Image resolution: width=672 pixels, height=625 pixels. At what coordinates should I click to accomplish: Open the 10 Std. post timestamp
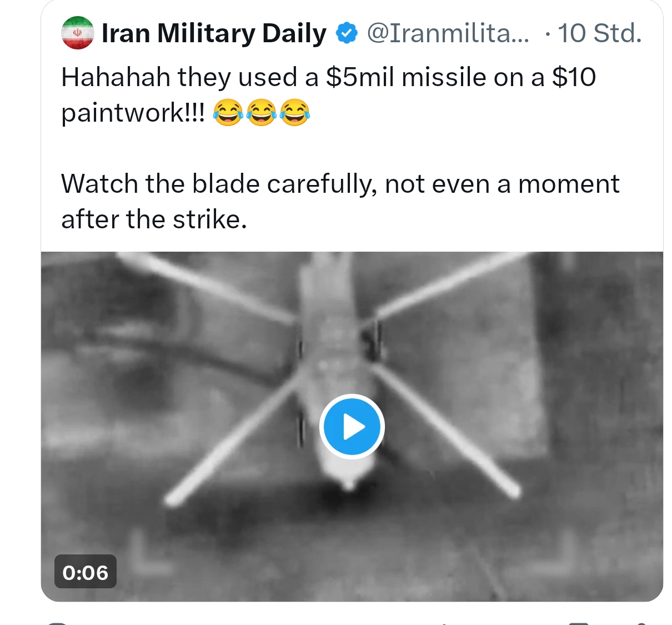pos(600,33)
